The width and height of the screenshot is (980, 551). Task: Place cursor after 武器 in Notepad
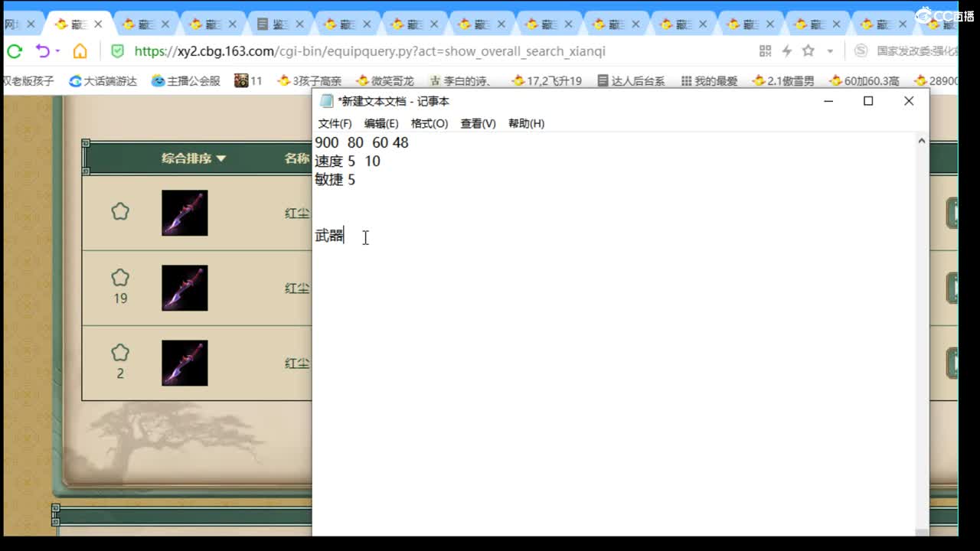345,236
